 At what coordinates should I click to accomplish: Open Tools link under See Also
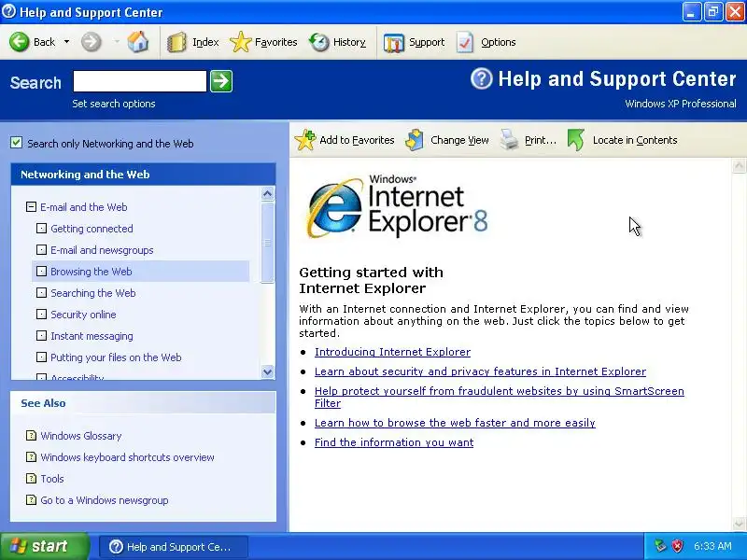[52, 479]
